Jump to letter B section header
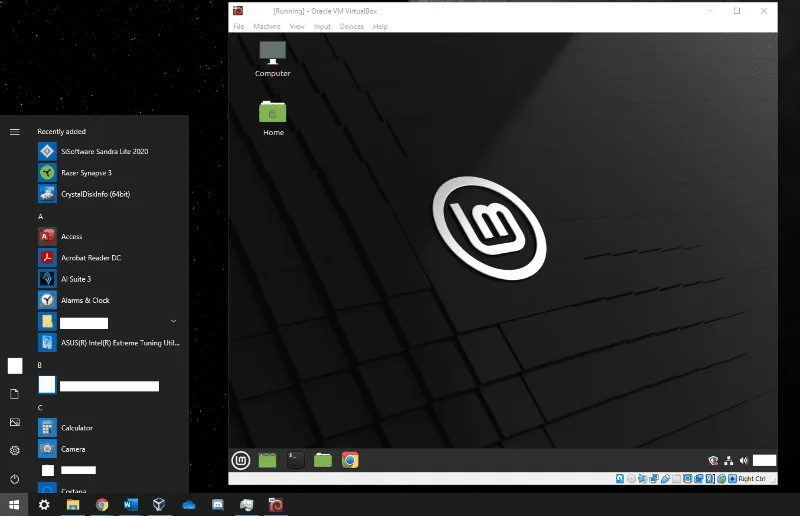800x516 pixels. tap(40, 365)
